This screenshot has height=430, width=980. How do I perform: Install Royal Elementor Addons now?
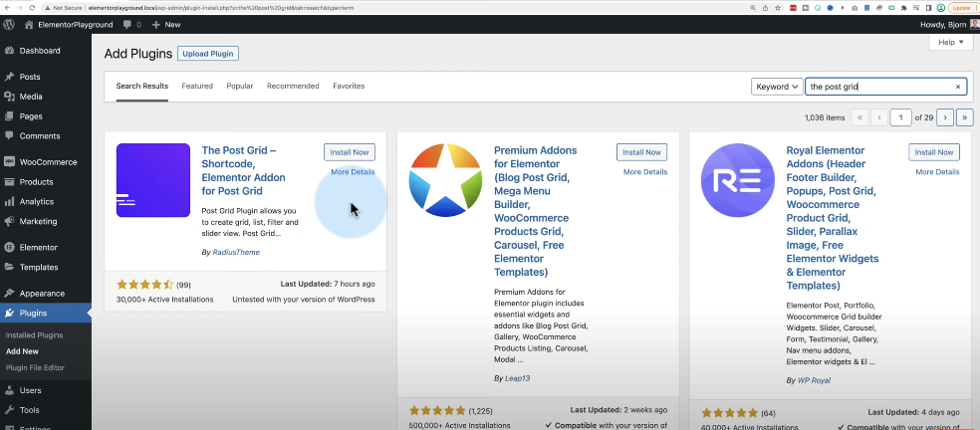tap(934, 152)
